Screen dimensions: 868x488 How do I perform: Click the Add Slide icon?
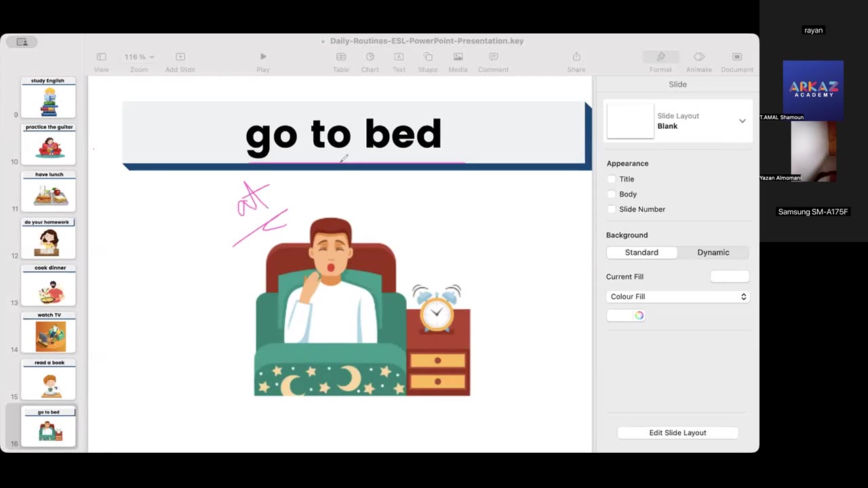[x=180, y=57]
